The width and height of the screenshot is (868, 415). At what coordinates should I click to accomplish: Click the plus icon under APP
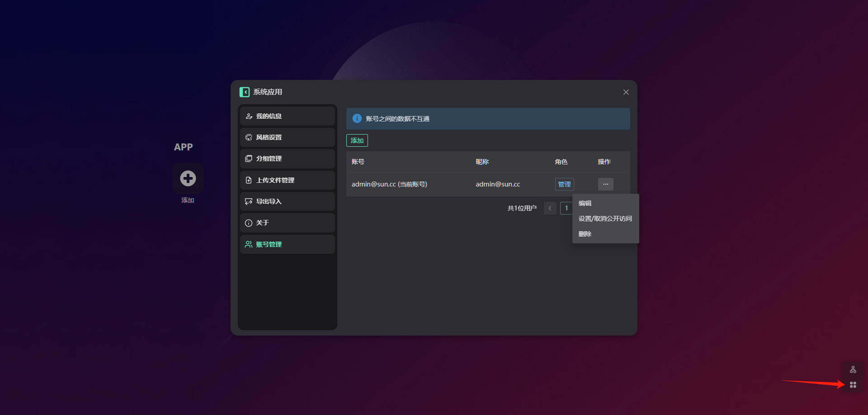click(188, 178)
